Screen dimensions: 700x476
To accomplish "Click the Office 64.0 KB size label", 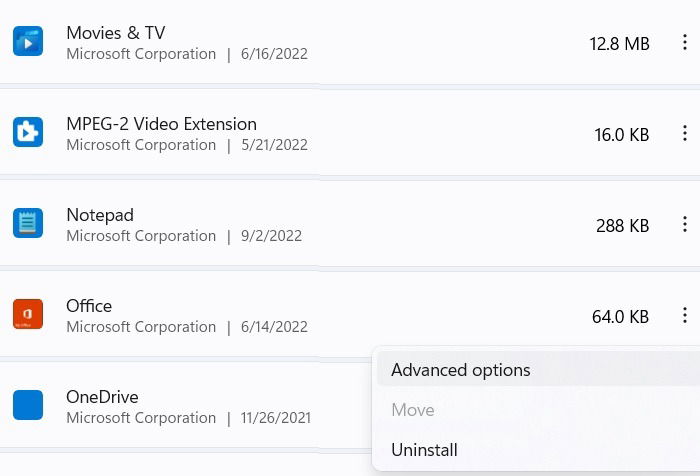I will pyautogui.click(x=620, y=317).
